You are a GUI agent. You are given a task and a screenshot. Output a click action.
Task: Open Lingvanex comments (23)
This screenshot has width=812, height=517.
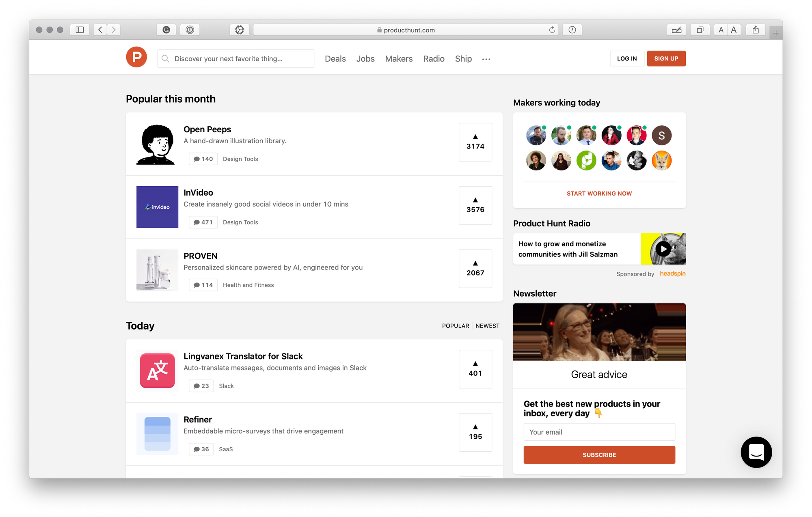tap(201, 386)
